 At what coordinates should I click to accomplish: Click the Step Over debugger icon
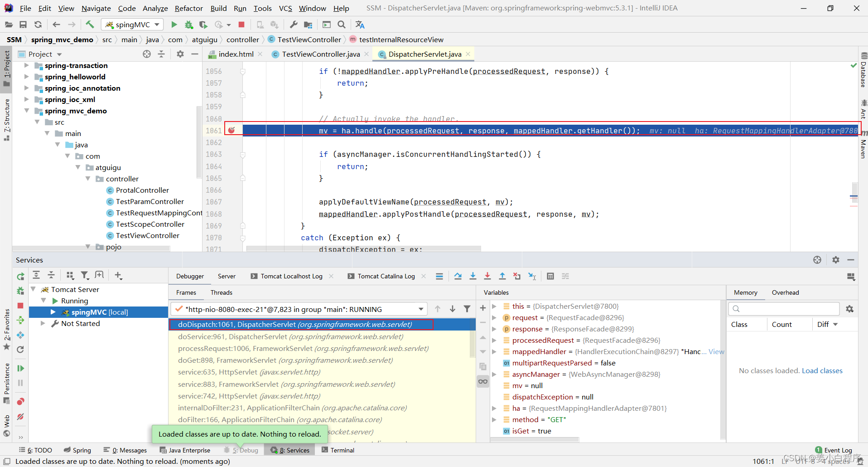[x=458, y=276]
